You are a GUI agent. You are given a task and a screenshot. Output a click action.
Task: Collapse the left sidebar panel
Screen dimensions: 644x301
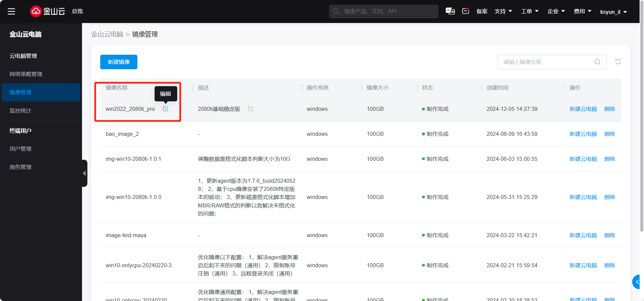84,173
